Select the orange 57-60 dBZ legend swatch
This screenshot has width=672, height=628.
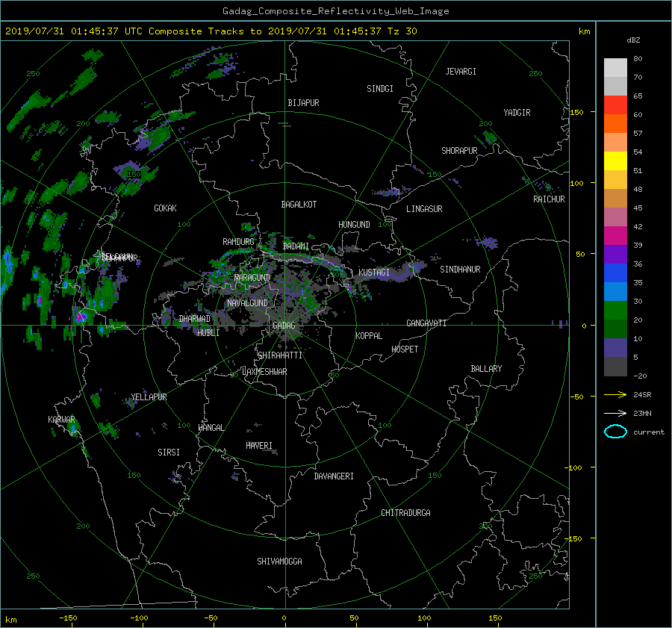[615, 124]
